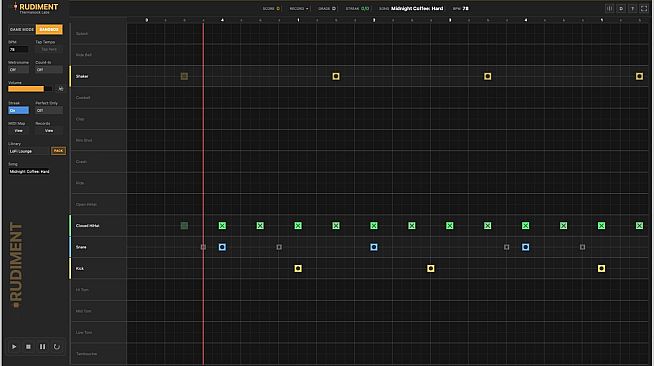The image size is (654, 366).
Task: Click the orange PACK button
Action: (x=58, y=150)
